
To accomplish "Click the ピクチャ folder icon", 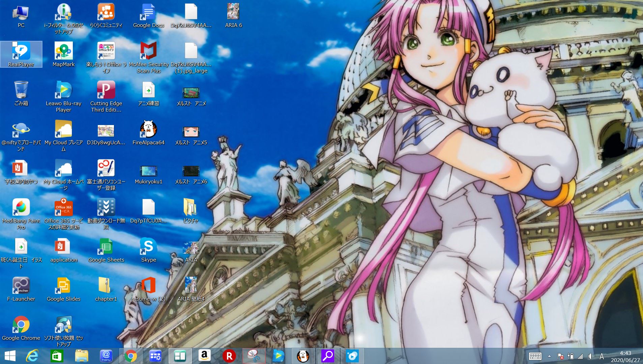I will pos(191,211).
